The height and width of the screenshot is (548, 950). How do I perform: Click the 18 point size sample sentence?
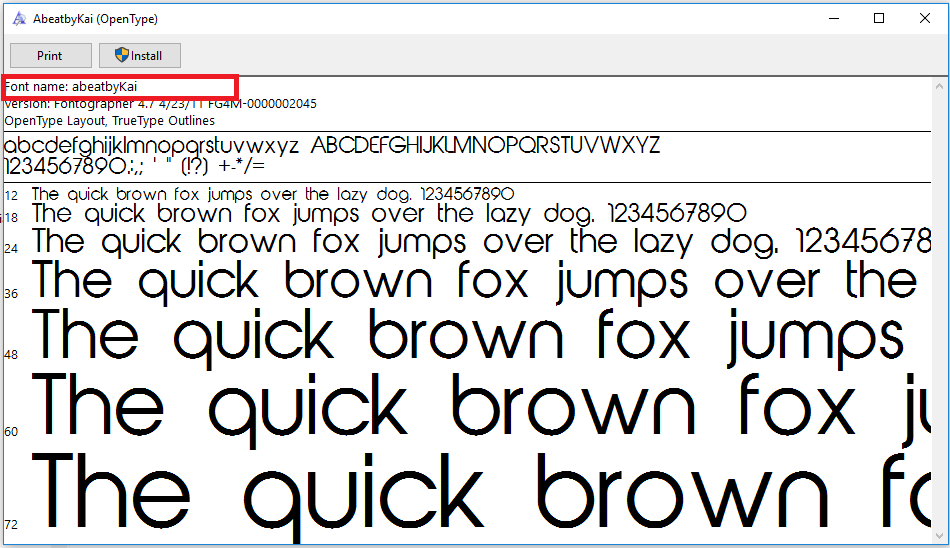[389, 214]
